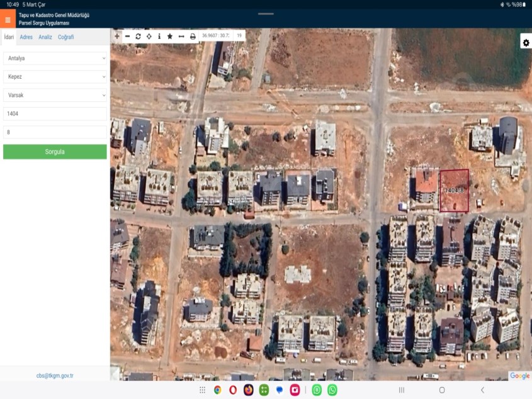This screenshot has width=532, height=399.
Task: Expand the Varsak neighborhood dropdown
Action: coord(55,95)
